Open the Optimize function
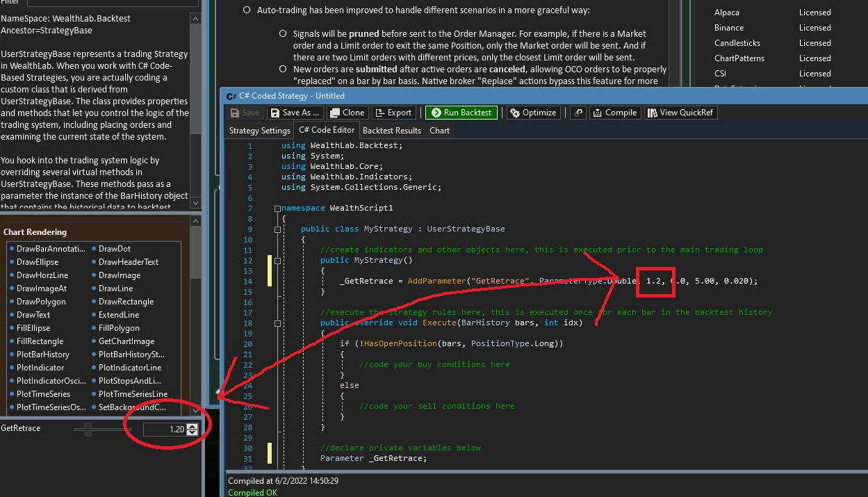The width and height of the screenshot is (868, 497). [x=533, y=113]
